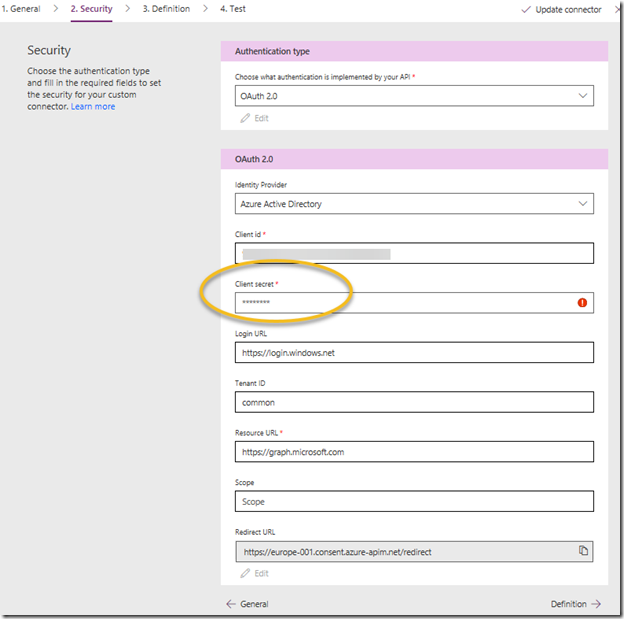Click the right arrow icon next to Definition
Viewport: 624px width, 619px height.
click(596, 604)
